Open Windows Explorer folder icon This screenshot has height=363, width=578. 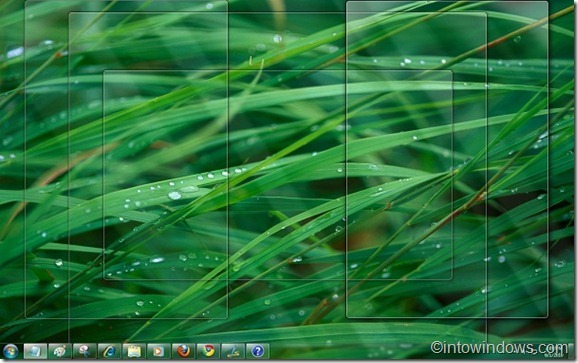tap(134, 351)
